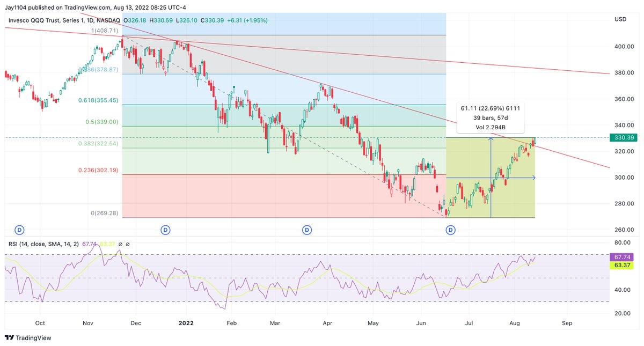
Task: Select the 0.382 (322.54) Fibonacci label
Action: pyautogui.click(x=99, y=143)
